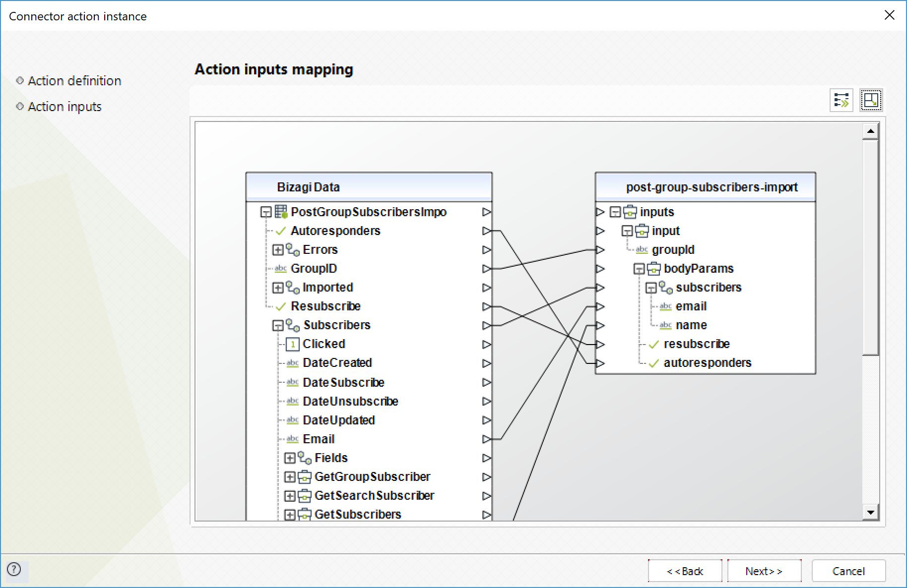Click the << Back button
This screenshot has width=907, height=588.
coord(685,571)
